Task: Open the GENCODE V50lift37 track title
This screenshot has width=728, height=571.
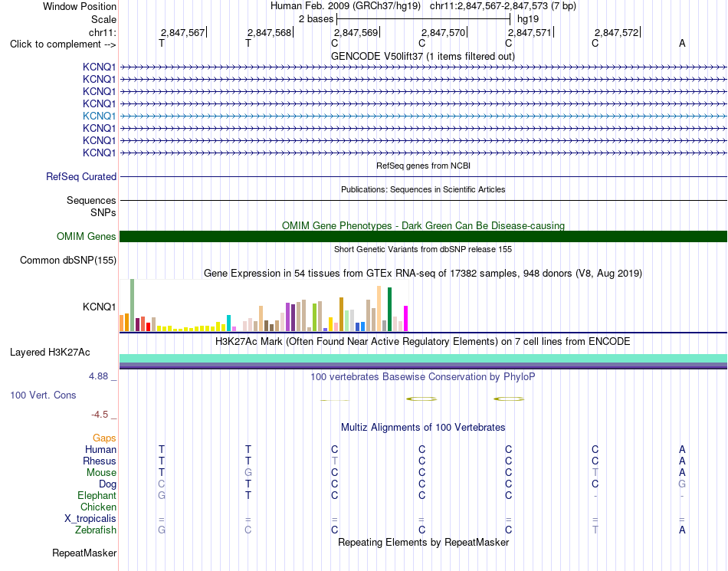Action: 422,56
